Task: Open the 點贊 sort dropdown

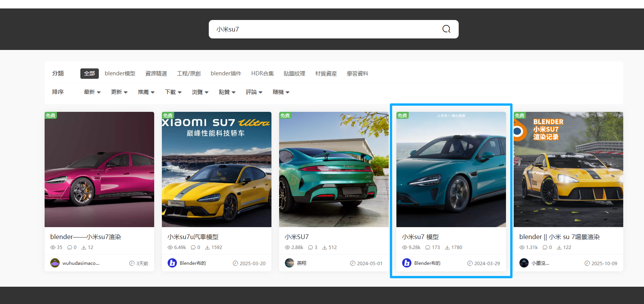Action: coord(227,92)
